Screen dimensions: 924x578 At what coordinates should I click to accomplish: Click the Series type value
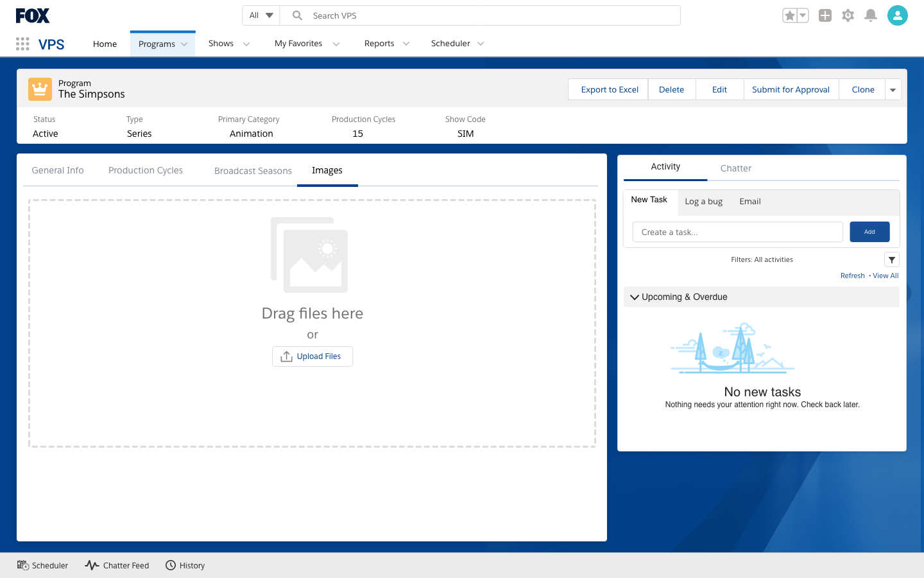(x=139, y=134)
